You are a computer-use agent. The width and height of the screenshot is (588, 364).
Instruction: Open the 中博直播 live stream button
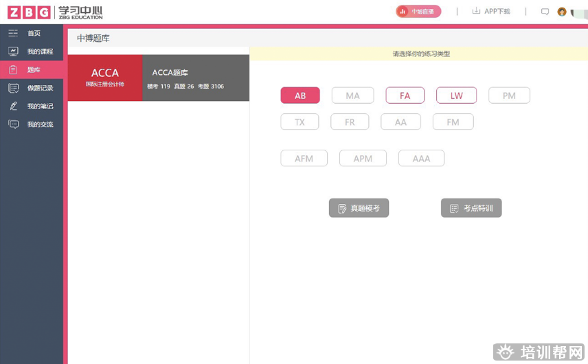(418, 12)
